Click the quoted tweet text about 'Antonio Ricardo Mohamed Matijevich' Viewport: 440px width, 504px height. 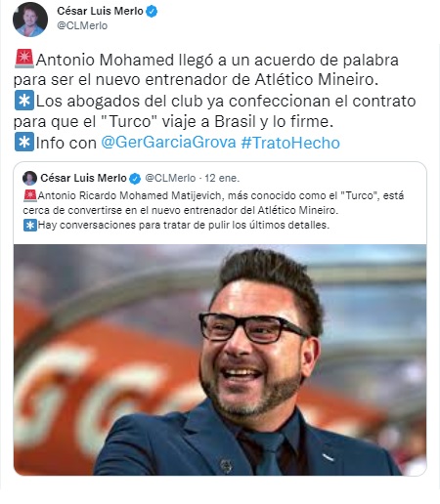[x=213, y=203]
